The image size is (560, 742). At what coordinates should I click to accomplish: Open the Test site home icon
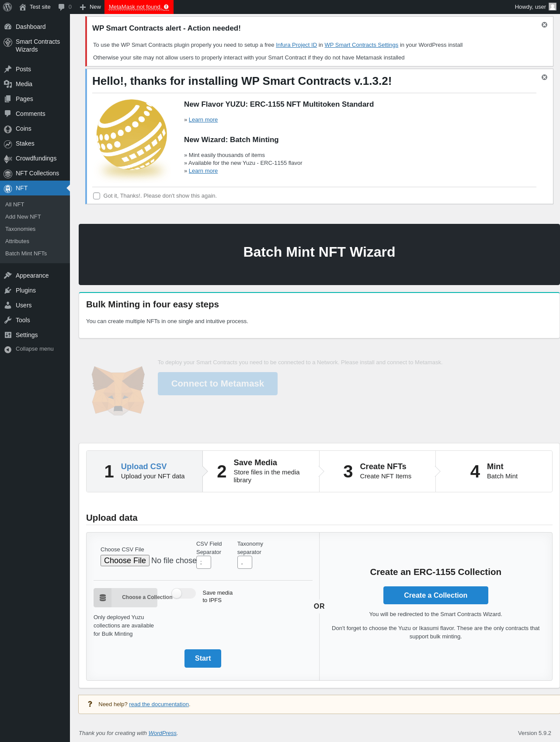tap(23, 7)
